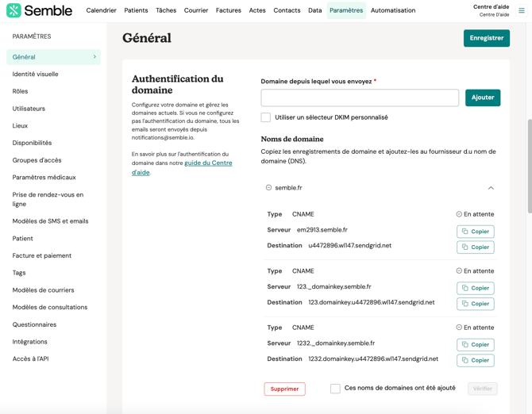Image resolution: width=532 pixels, height=414 pixels.
Task: Copy the u4472896.wl147.sendgrid.net destination
Action: (x=475, y=247)
